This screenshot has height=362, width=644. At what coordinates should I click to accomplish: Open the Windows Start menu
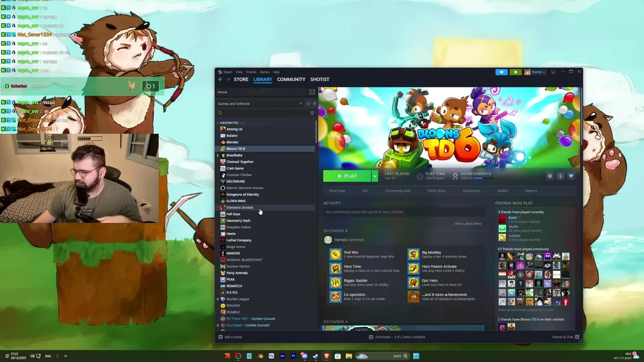point(416,356)
